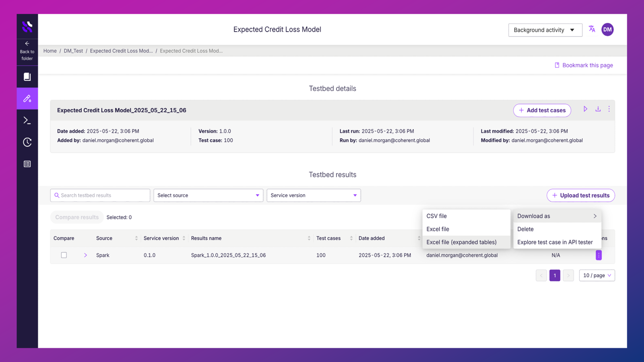644x362 pixels.
Task: Choose Excel file (expanded tables) from the menu
Action: pos(461,242)
